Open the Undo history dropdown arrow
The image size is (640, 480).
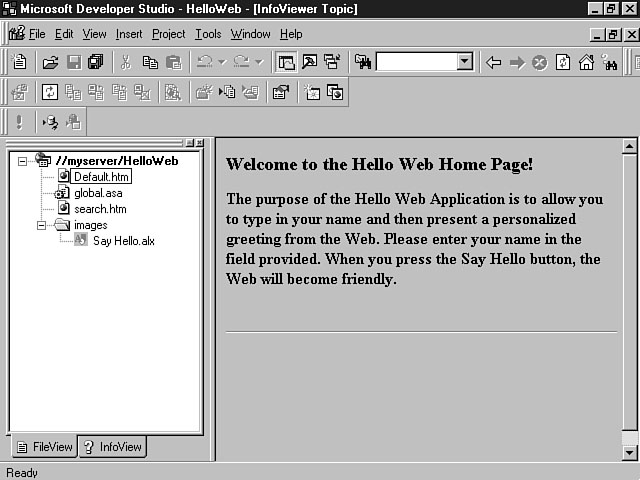point(222,62)
